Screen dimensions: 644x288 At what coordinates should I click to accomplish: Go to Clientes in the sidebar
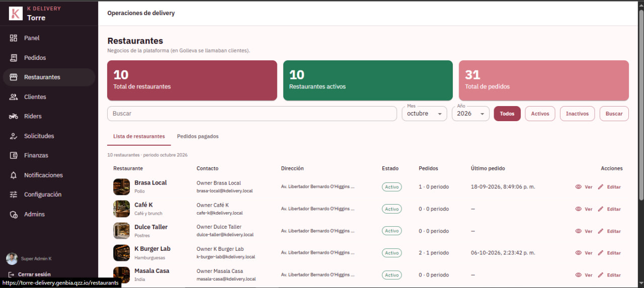[x=49, y=97]
